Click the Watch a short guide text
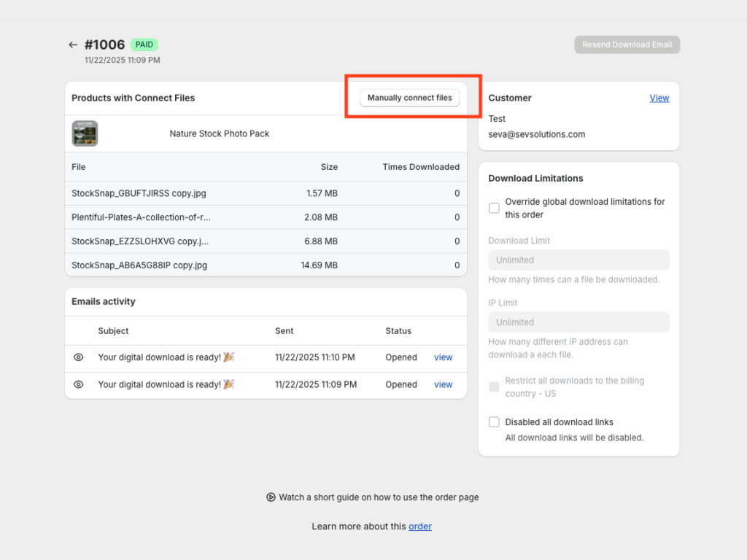The height and width of the screenshot is (560, 747). [379, 497]
